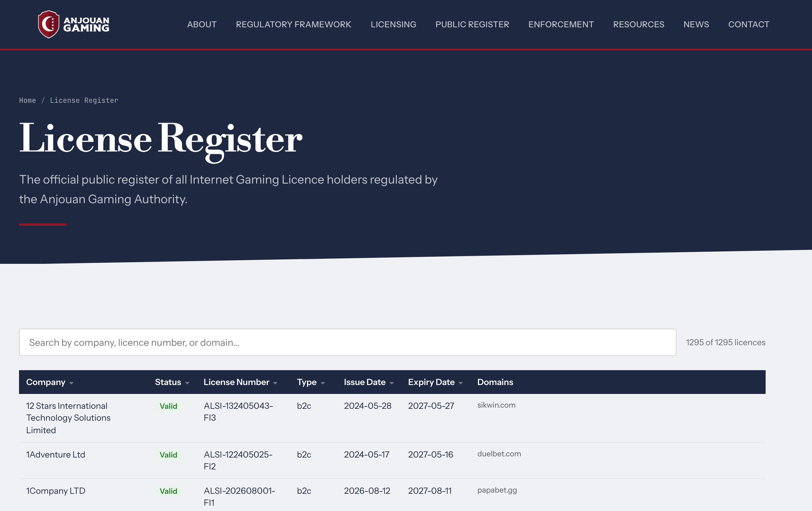Image resolution: width=812 pixels, height=511 pixels.
Task: Go to the Contact page
Action: [x=749, y=24]
